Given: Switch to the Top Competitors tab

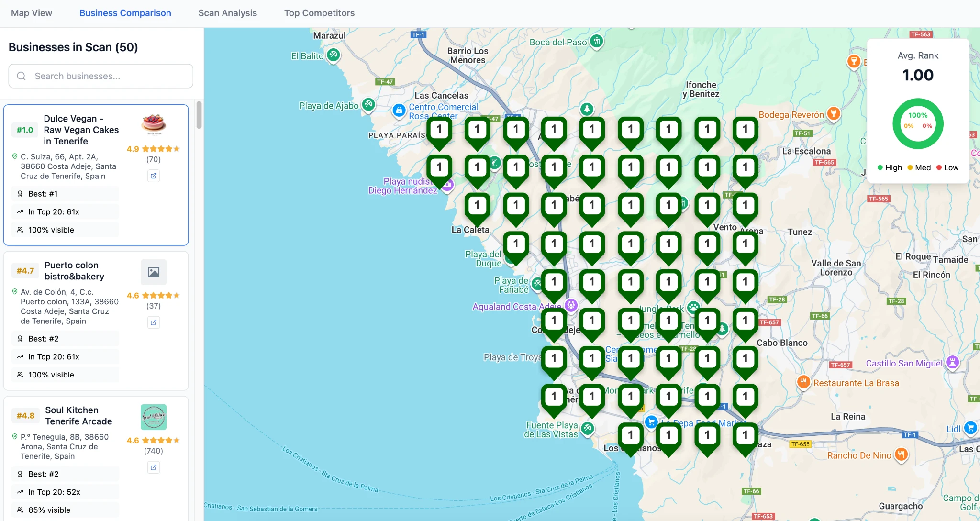Looking at the screenshot, I should [x=319, y=13].
